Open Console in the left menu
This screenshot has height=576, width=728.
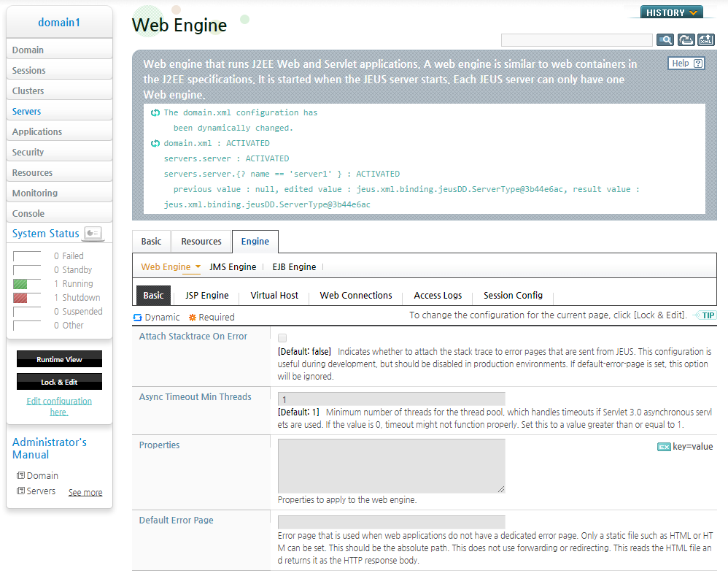(59, 213)
